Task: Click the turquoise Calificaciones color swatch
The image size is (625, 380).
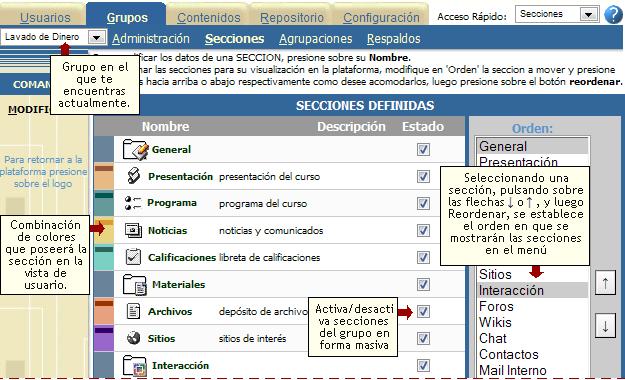Action: coord(104,258)
